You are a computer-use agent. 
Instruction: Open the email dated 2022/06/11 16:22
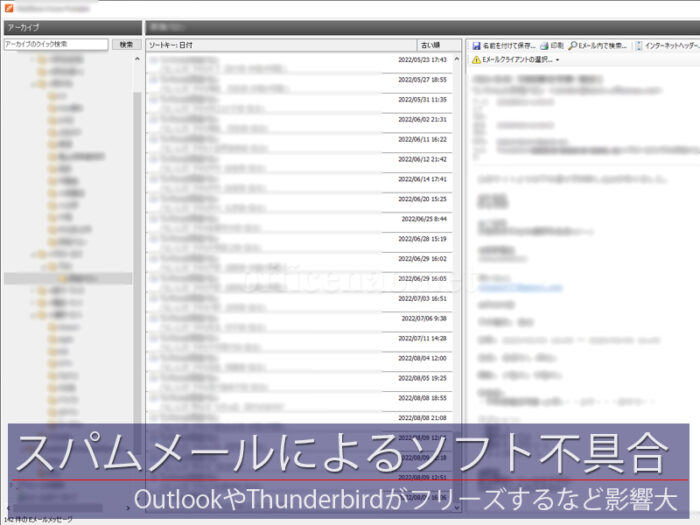point(299,143)
